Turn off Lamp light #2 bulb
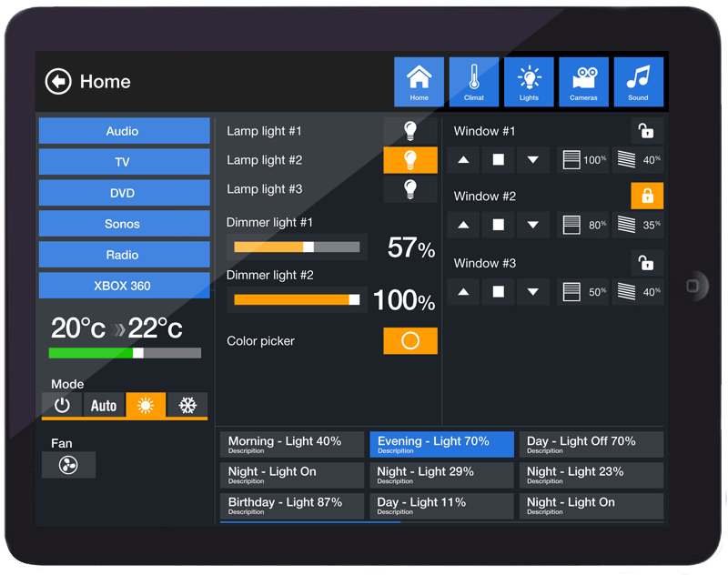 click(410, 160)
